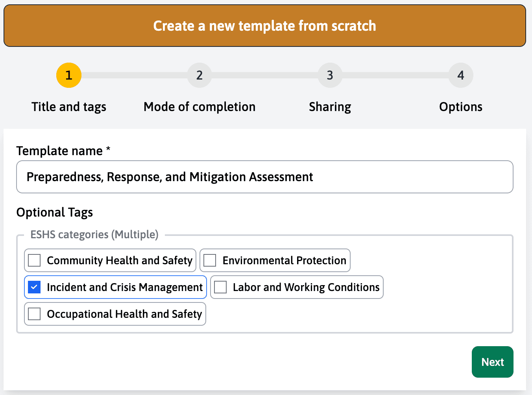
Task: Select the step 3 circle
Action: (330, 75)
